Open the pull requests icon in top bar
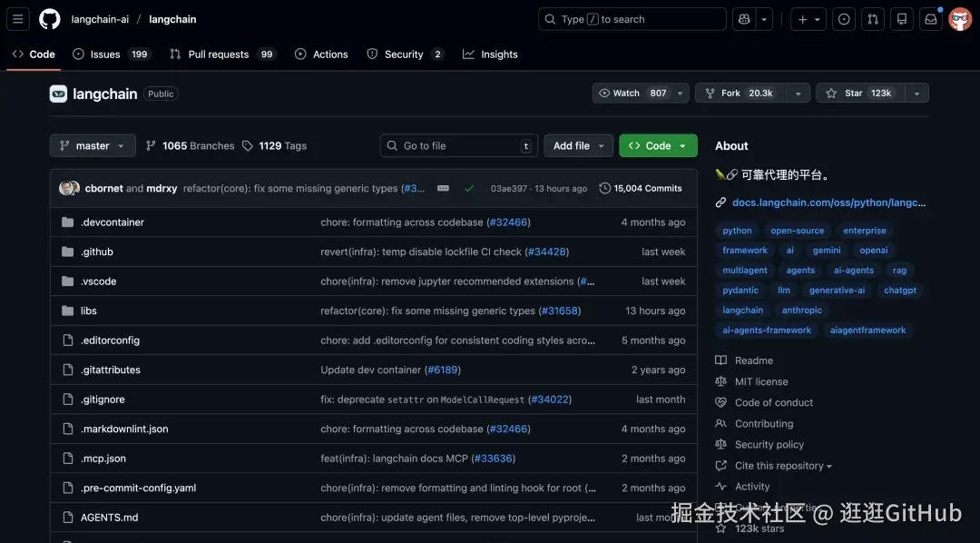Image resolution: width=980 pixels, height=543 pixels. [x=872, y=19]
